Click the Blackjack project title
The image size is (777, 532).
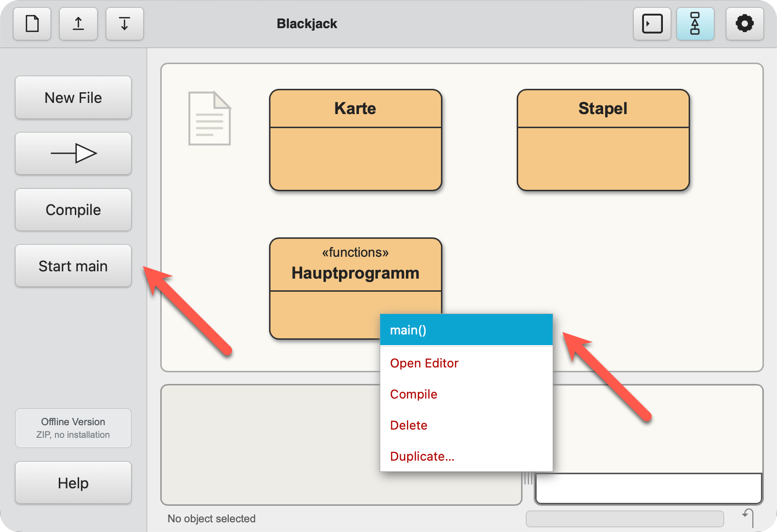tap(307, 24)
